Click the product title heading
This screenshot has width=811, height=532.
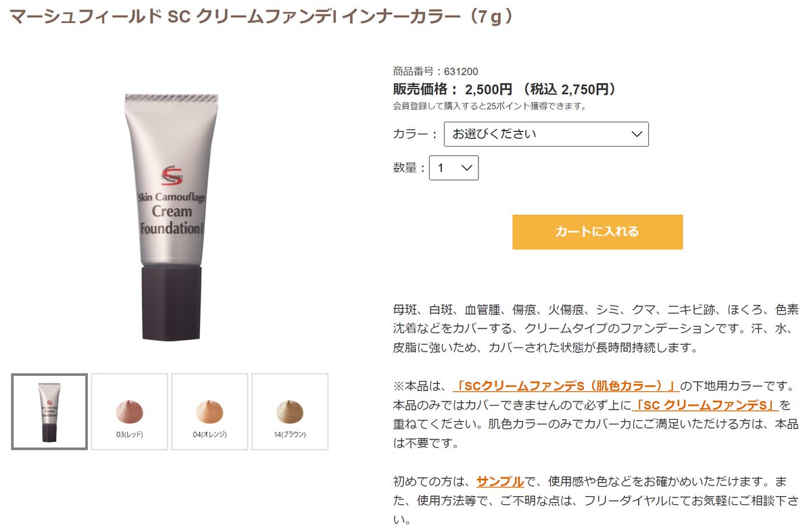point(262,16)
